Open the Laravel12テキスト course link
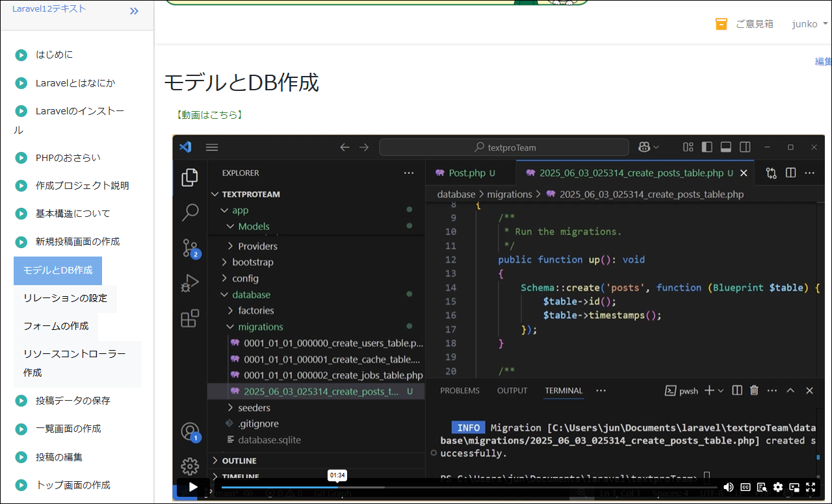832x504 pixels. pyautogui.click(x=49, y=8)
